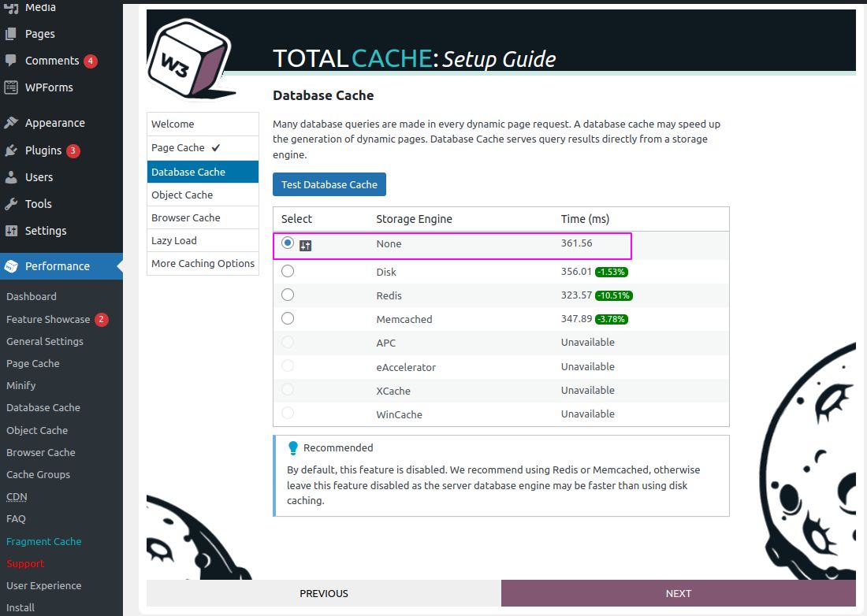Open the Cache Groups submenu link
The width and height of the screenshot is (867, 616).
[38, 474]
